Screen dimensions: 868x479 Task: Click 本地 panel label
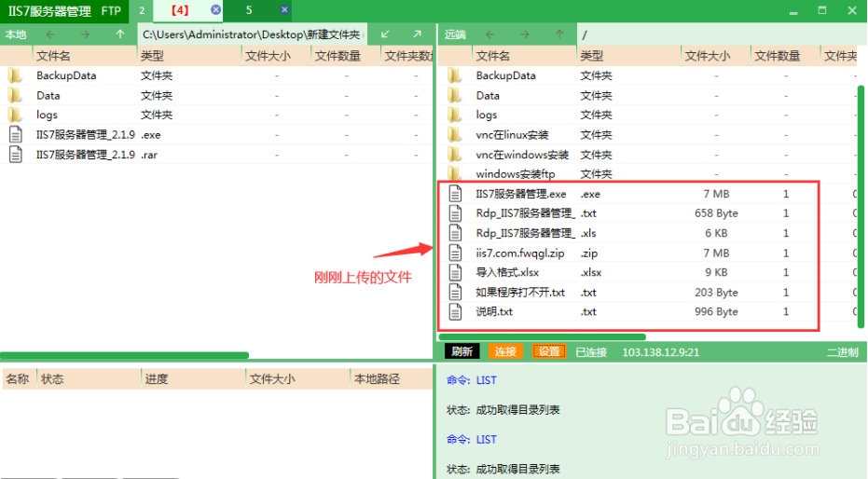point(16,34)
